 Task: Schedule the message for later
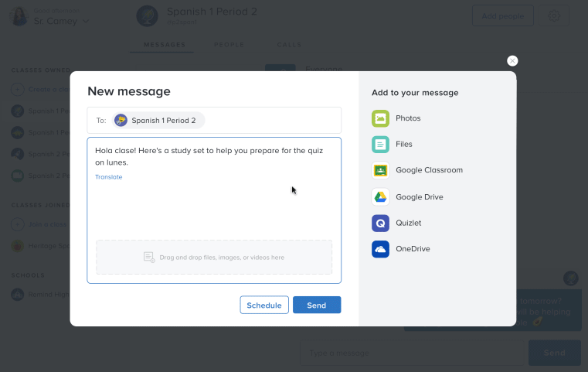pos(264,305)
